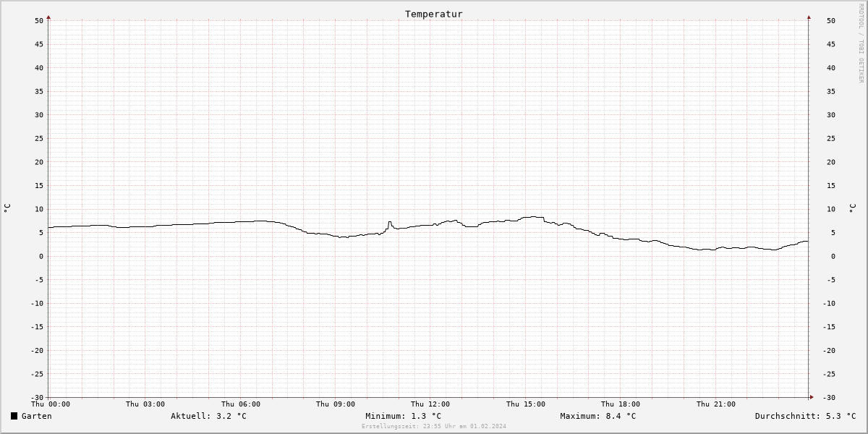Click the 'Maximum: 8.4 °C' value
The image size is (868, 434).
pos(598,416)
